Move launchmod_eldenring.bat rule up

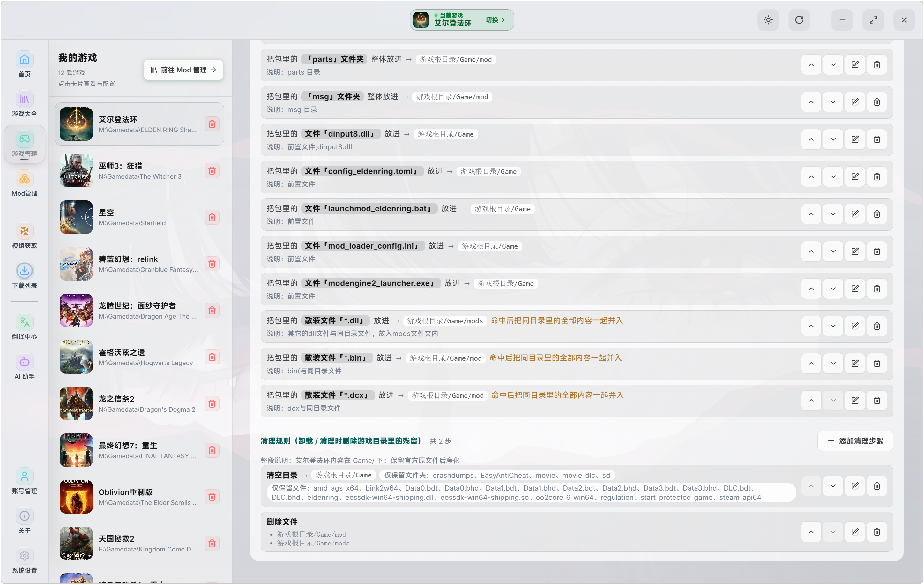[x=811, y=214]
